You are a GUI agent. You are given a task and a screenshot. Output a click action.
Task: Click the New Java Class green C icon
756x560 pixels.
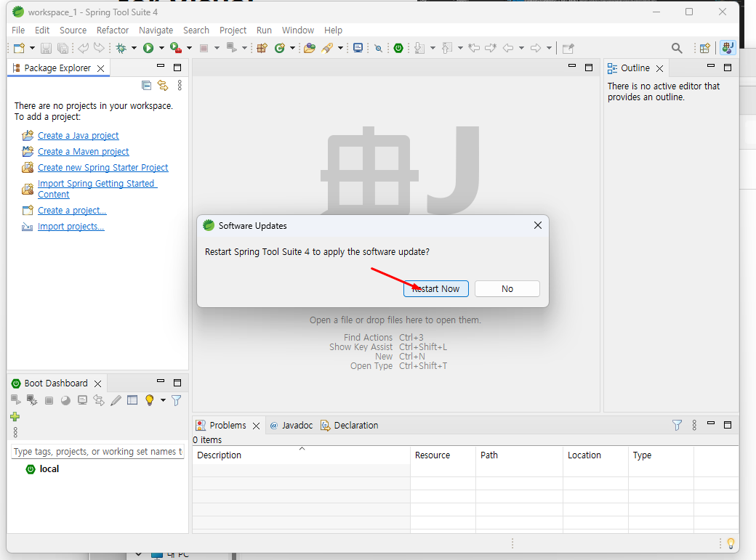(x=280, y=48)
